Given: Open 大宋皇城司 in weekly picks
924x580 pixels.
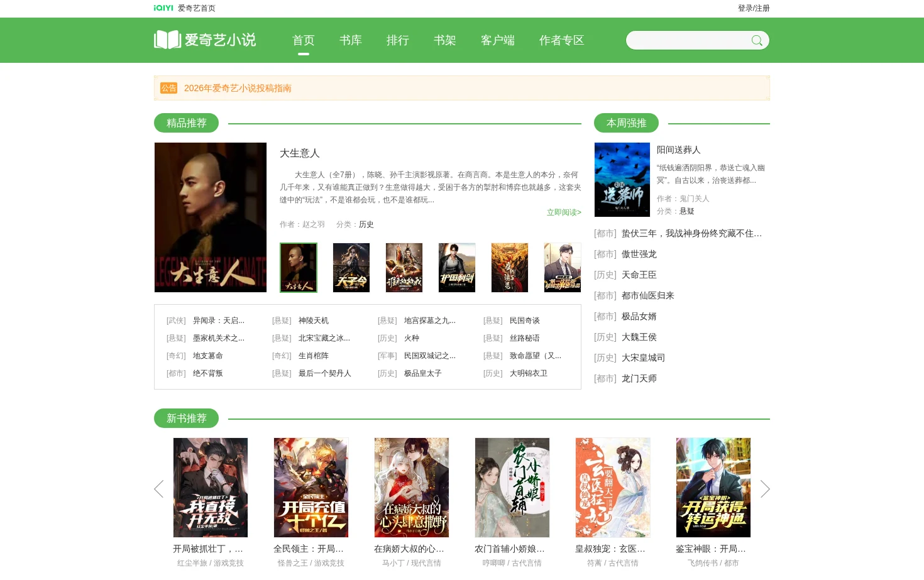Looking at the screenshot, I should tap(644, 358).
